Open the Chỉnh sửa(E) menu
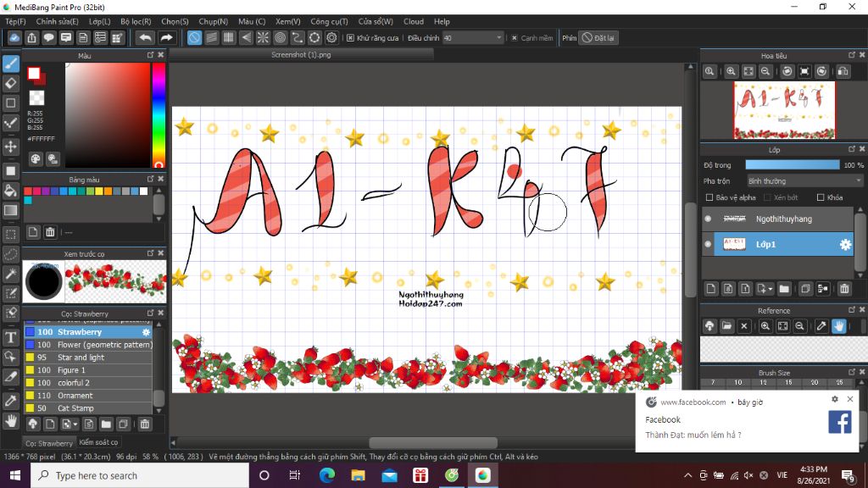 point(57,21)
